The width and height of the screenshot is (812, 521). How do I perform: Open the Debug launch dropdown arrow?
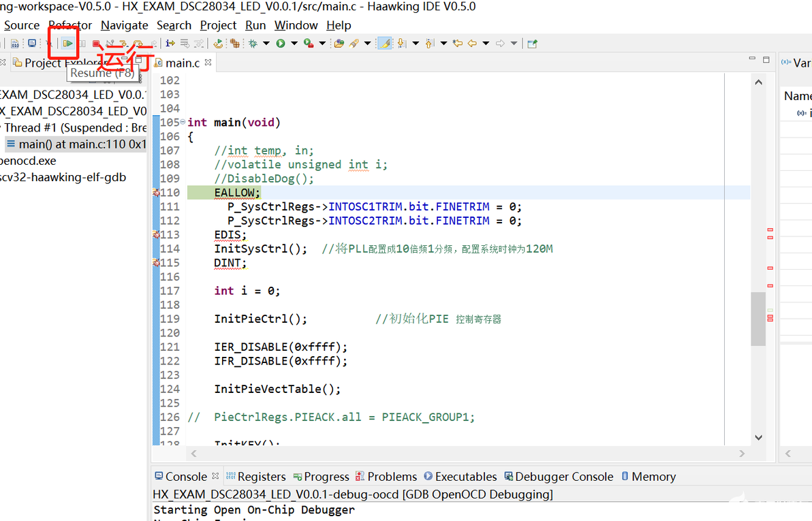[x=266, y=44]
